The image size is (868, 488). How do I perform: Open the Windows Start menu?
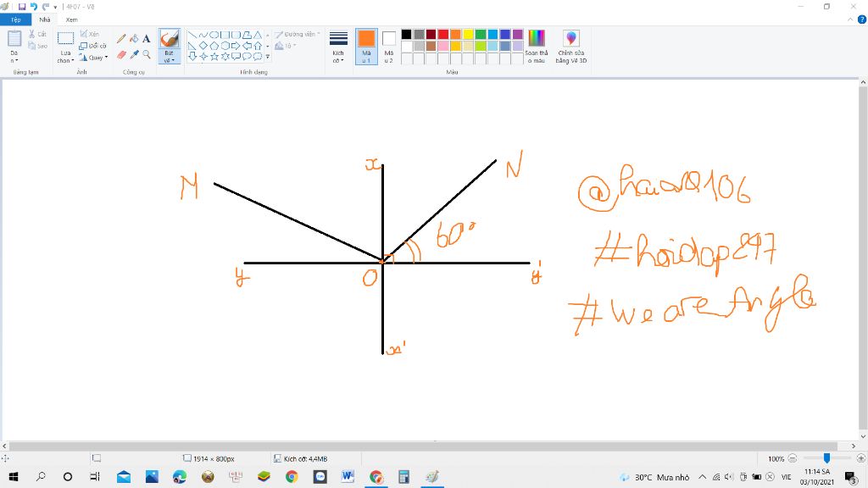coord(14,476)
